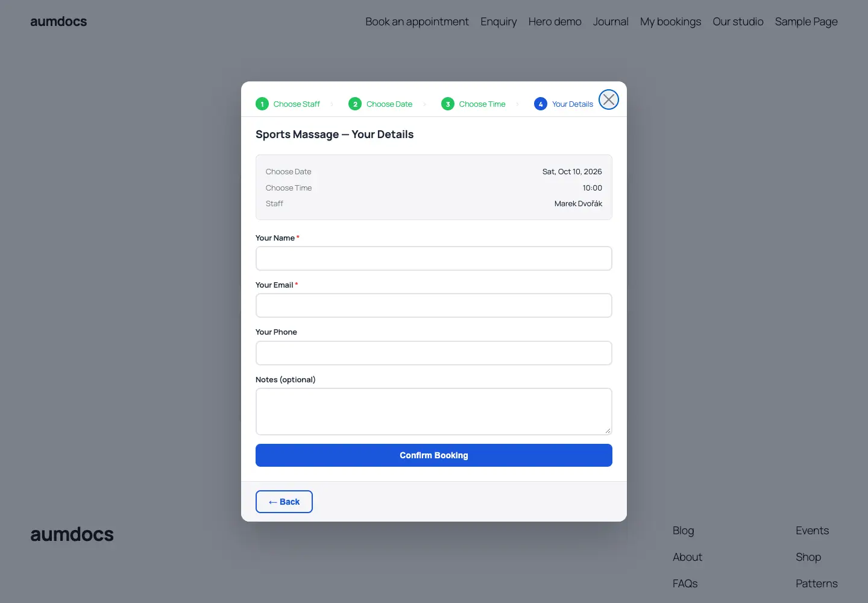View My bookings from the top navigation
Viewport: 868px width, 603px height.
671,22
